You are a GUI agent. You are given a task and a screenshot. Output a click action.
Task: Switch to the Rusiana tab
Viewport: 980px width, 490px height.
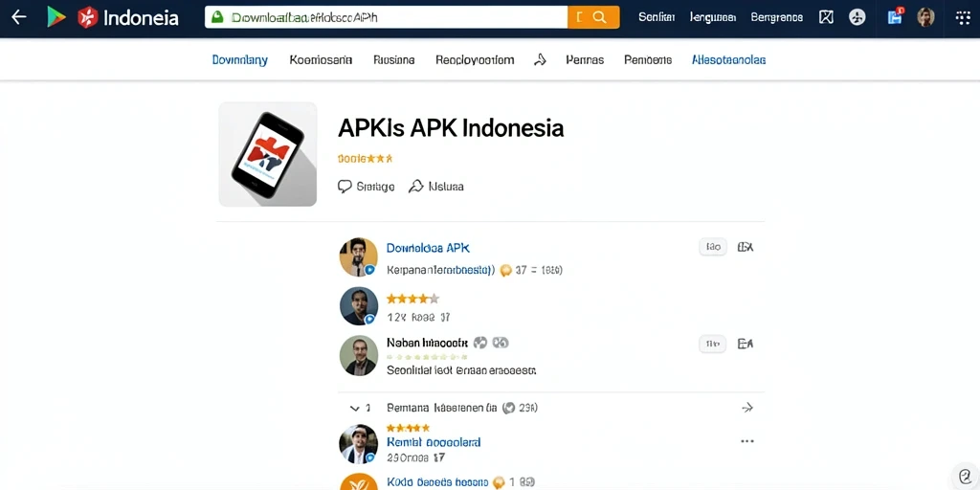click(393, 60)
